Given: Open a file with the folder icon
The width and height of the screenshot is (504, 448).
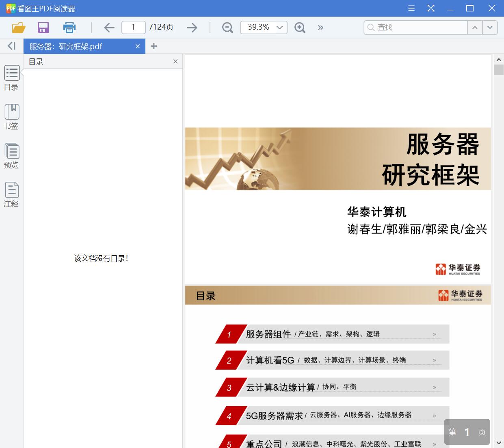Looking at the screenshot, I should click(19, 28).
